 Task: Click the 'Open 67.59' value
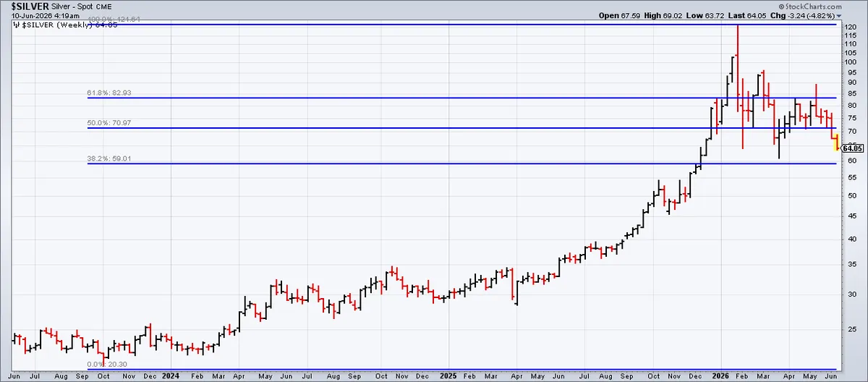point(619,14)
